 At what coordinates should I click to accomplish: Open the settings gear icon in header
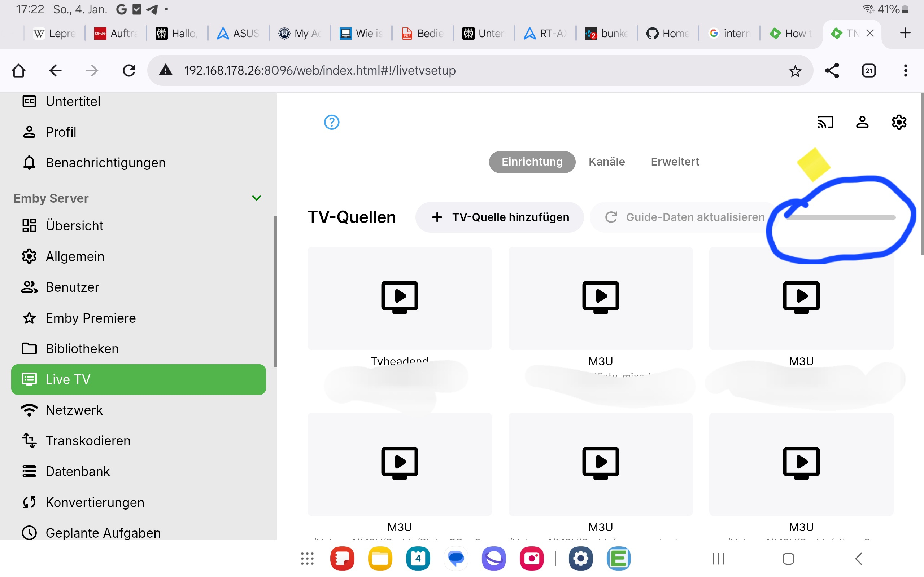coord(899,122)
